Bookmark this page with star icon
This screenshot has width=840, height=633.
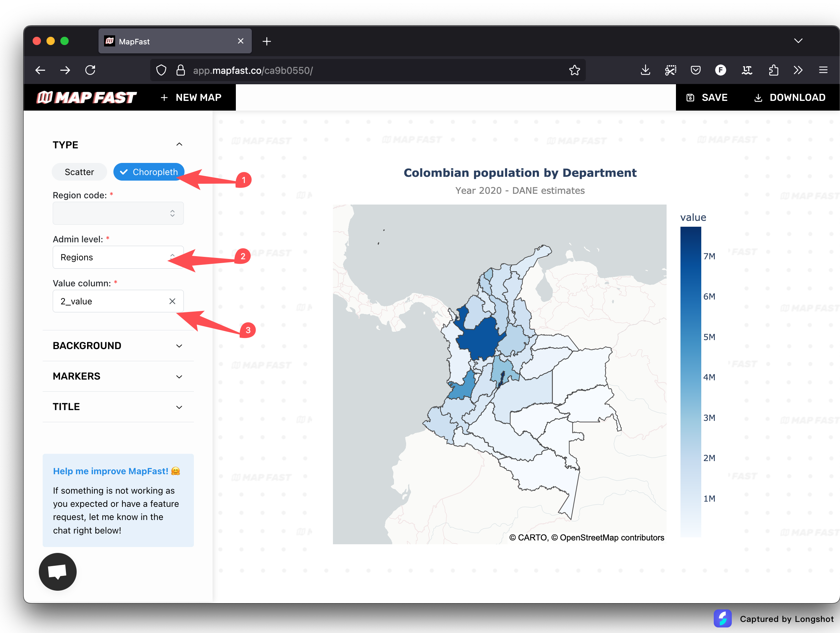tap(575, 70)
